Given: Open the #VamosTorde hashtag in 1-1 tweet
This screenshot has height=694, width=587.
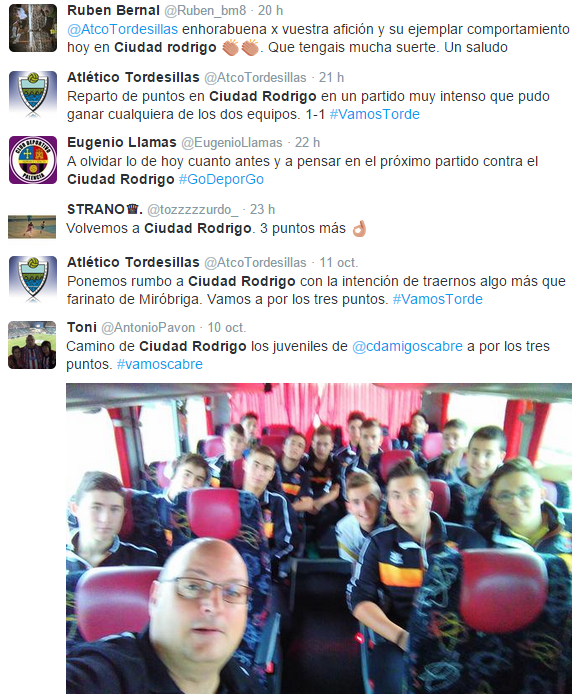Looking at the screenshot, I should click(375, 114).
